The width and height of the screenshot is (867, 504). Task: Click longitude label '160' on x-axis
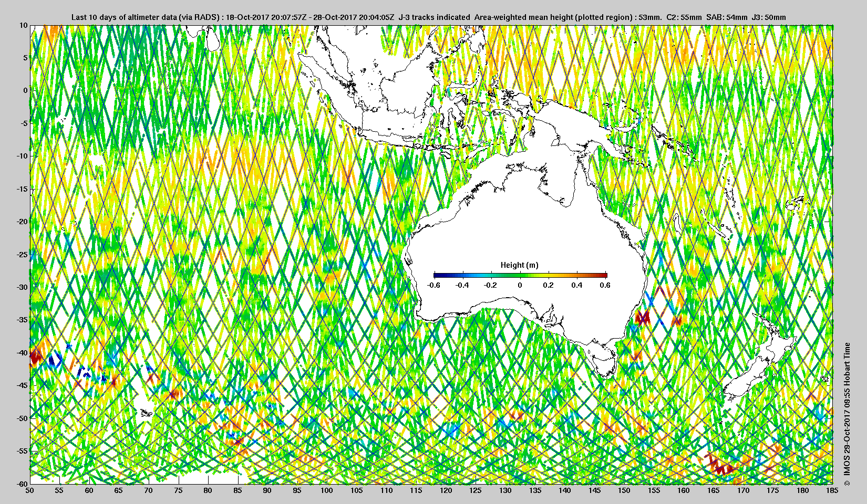(684, 490)
